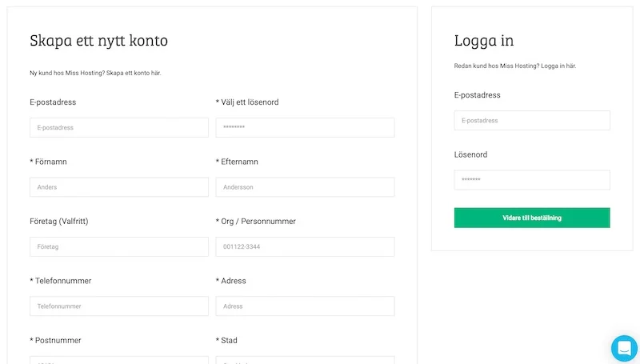This screenshot has height=364, width=640.
Task: Select the Förnamn input field
Action: pos(119,187)
